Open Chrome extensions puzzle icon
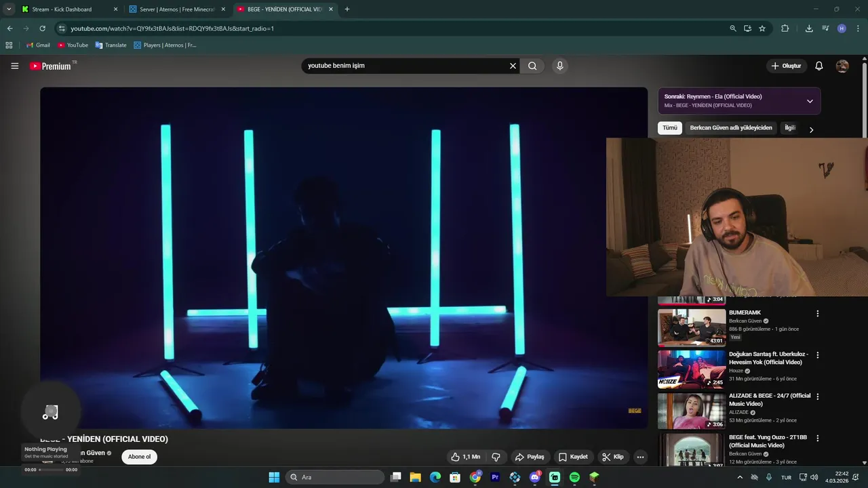Screen dimensions: 868x488 (785, 28)
